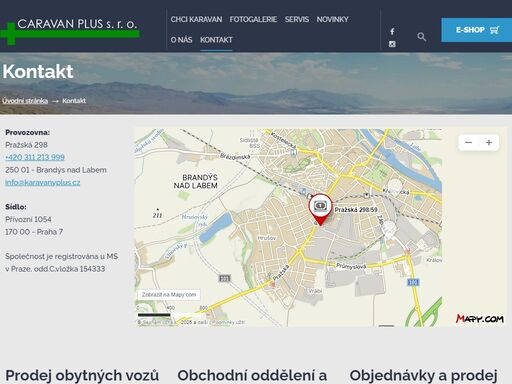Select the Kontakt menu item
This screenshot has height=384, width=512.
216,40
